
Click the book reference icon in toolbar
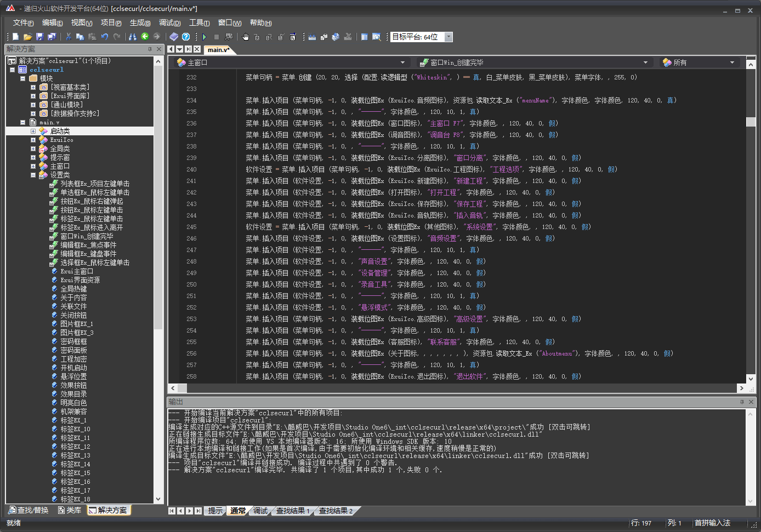tap(174, 37)
